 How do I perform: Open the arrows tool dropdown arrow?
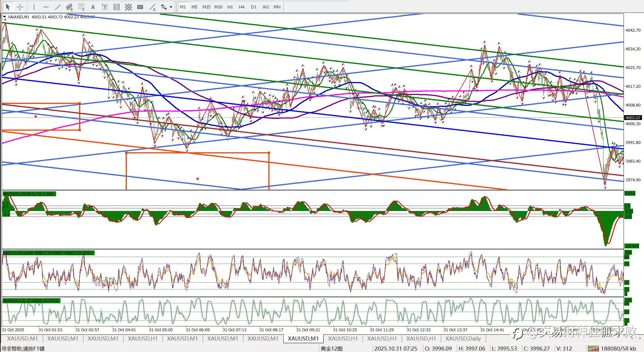tap(171, 7)
